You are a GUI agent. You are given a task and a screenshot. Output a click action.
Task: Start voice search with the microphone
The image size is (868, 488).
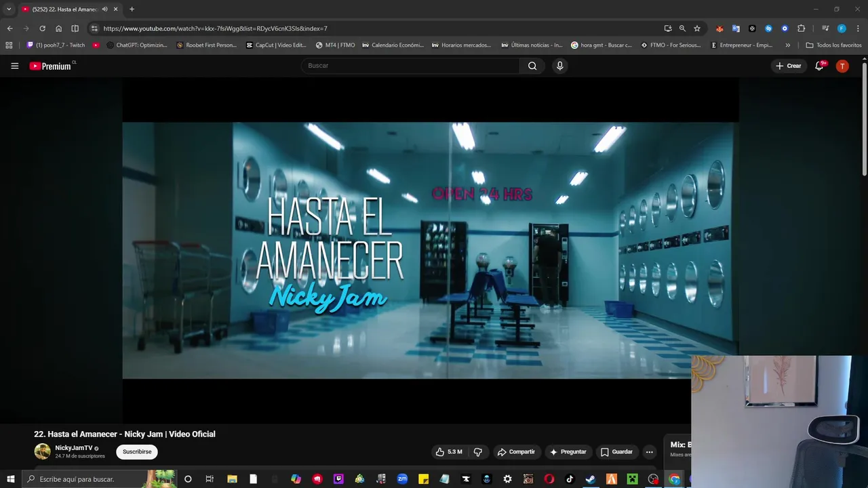pyautogui.click(x=559, y=66)
